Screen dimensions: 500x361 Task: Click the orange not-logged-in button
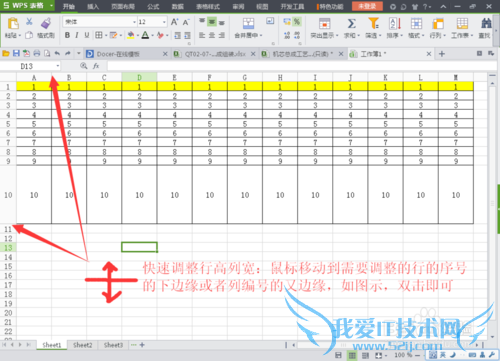point(367,6)
